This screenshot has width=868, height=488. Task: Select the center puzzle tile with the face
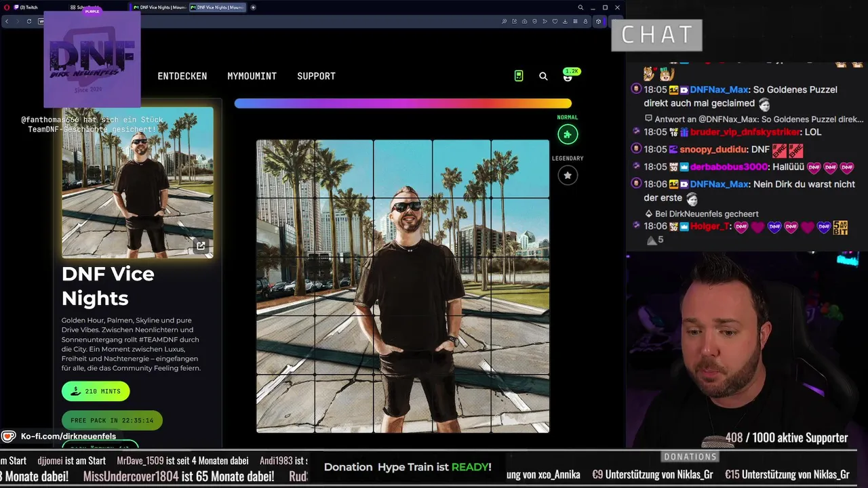point(403,227)
